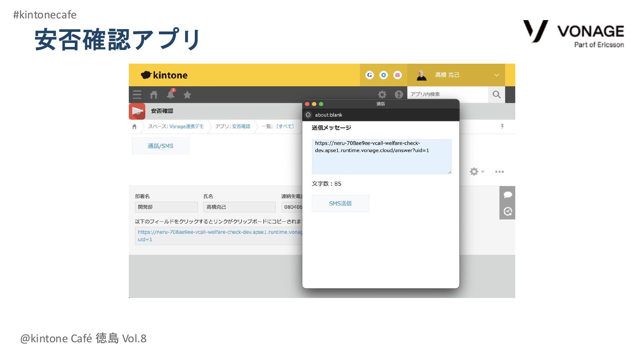Open the blue circle Outlook shortcut icon
This screenshot has height=362, width=644.
(383, 75)
